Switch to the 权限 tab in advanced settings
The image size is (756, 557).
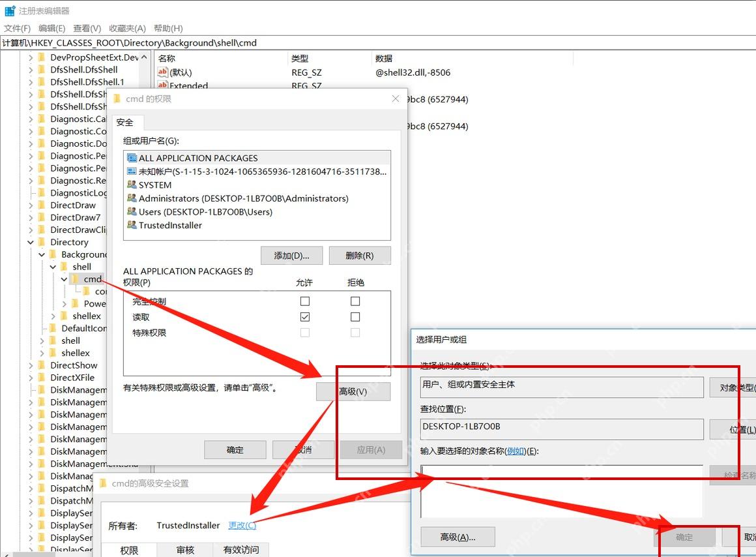pyautogui.click(x=129, y=550)
